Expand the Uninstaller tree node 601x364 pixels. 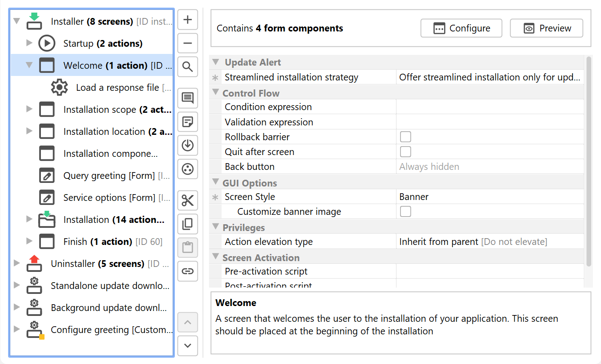tap(17, 263)
